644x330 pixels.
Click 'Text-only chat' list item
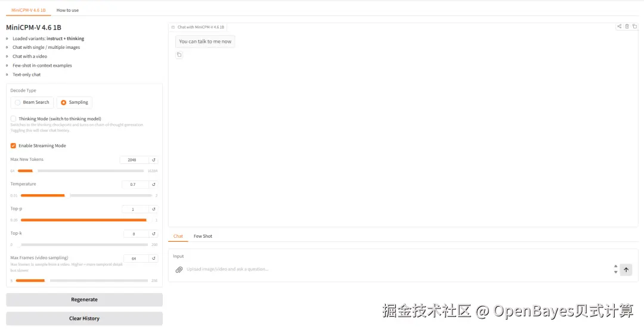[x=26, y=74]
